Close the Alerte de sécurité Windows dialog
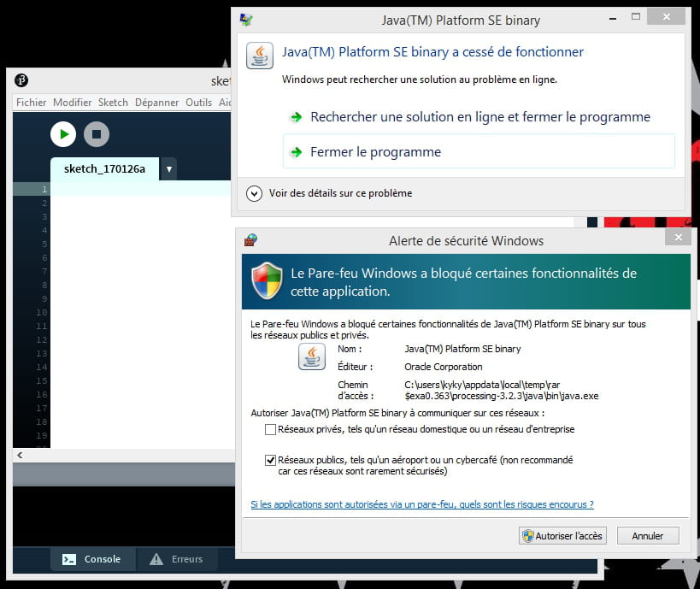700x589 pixels. (x=678, y=237)
